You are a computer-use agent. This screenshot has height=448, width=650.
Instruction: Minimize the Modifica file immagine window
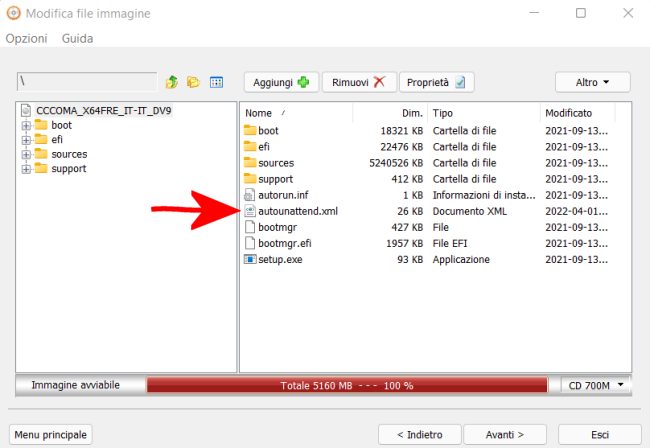534,12
